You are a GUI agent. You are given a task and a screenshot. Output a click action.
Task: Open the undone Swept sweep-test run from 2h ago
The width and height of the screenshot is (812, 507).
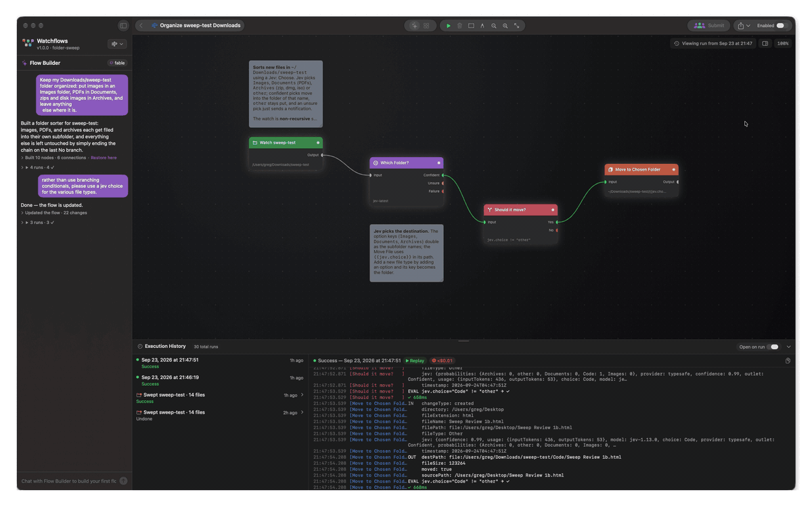(220, 415)
